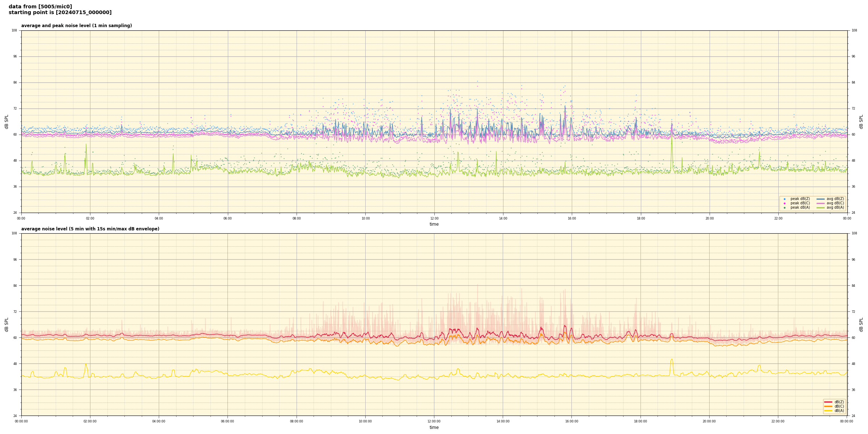Click the "data from [5005/mic0]" header text
Viewport: 868px width, 434px height.
[x=40, y=7]
